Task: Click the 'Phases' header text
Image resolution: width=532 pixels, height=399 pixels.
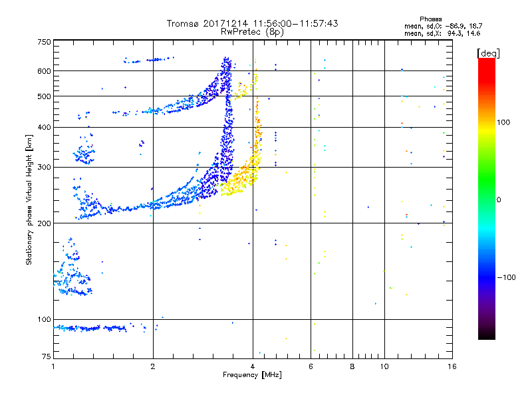Action: coord(430,19)
